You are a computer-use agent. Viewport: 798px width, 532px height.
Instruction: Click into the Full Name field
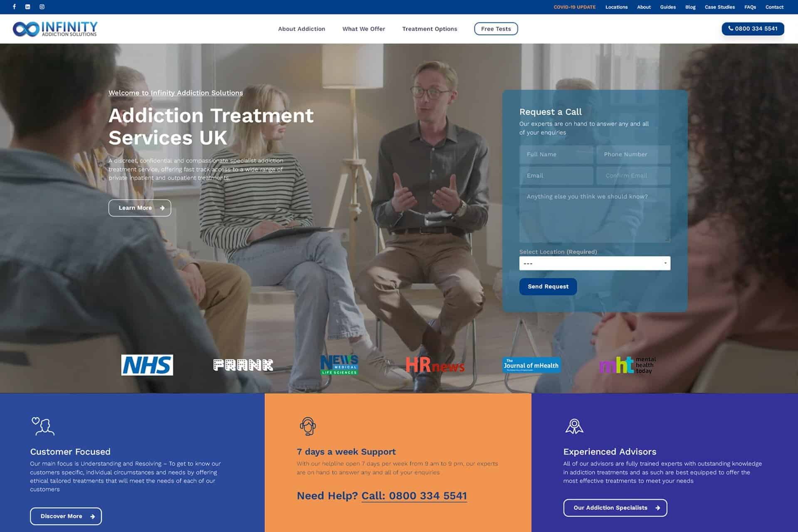556,154
